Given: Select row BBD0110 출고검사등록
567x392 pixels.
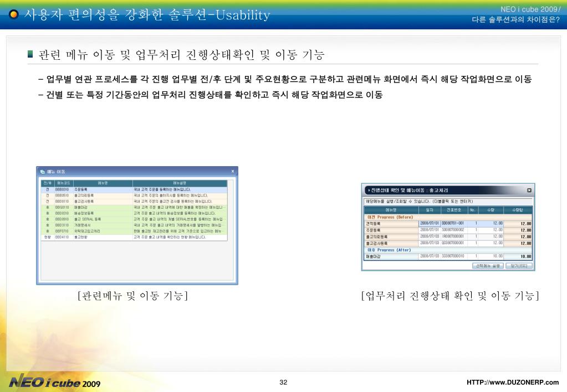Looking at the screenshot, I should pyautogui.click(x=134, y=201).
